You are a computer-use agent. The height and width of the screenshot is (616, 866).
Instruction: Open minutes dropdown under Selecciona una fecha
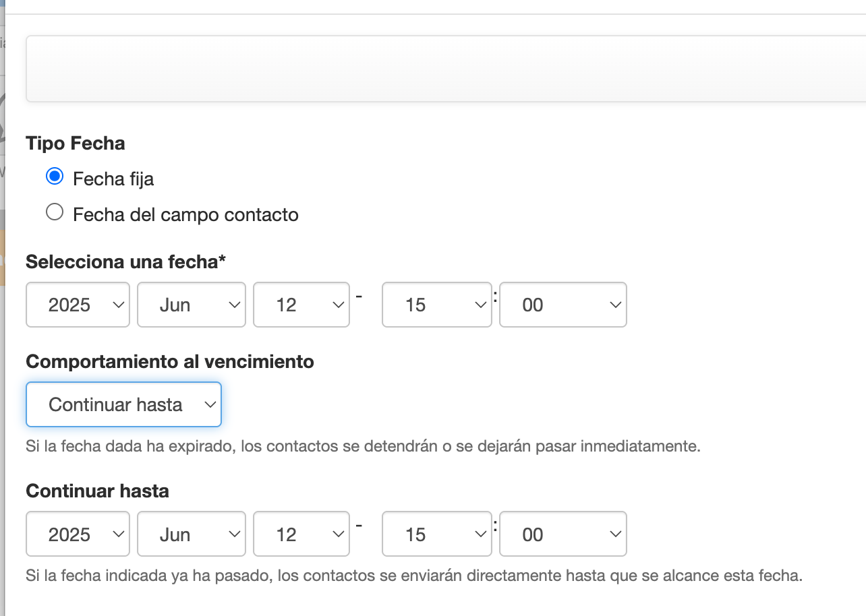[x=562, y=305]
